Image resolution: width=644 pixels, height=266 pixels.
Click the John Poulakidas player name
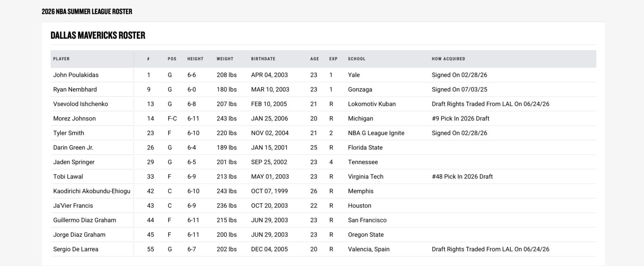coord(76,75)
